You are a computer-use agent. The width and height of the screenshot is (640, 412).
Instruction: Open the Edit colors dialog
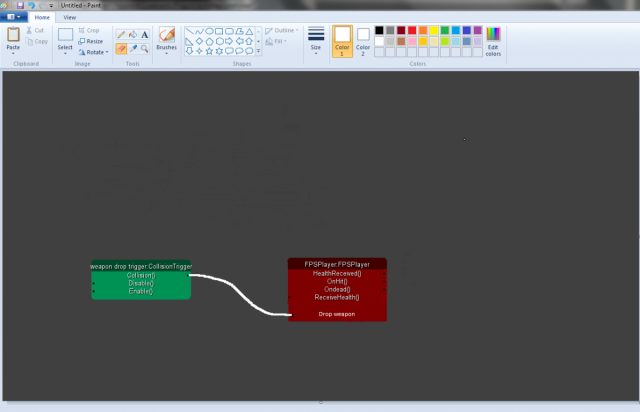493,40
